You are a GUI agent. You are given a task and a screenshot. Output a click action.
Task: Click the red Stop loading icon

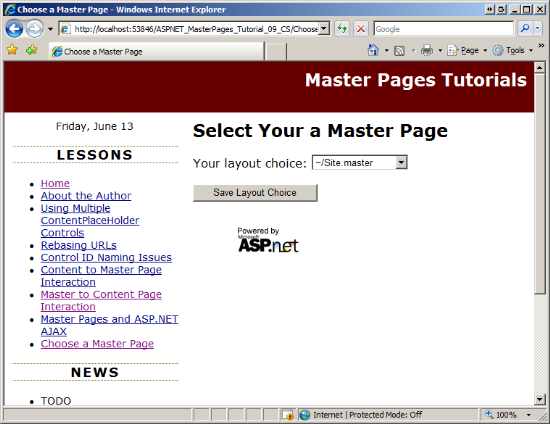pyautogui.click(x=361, y=29)
